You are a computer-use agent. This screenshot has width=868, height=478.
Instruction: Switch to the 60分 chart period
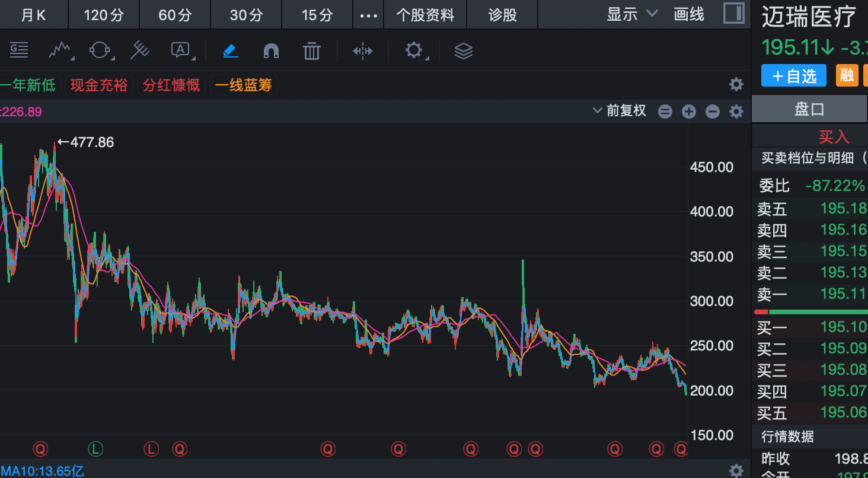tap(175, 15)
